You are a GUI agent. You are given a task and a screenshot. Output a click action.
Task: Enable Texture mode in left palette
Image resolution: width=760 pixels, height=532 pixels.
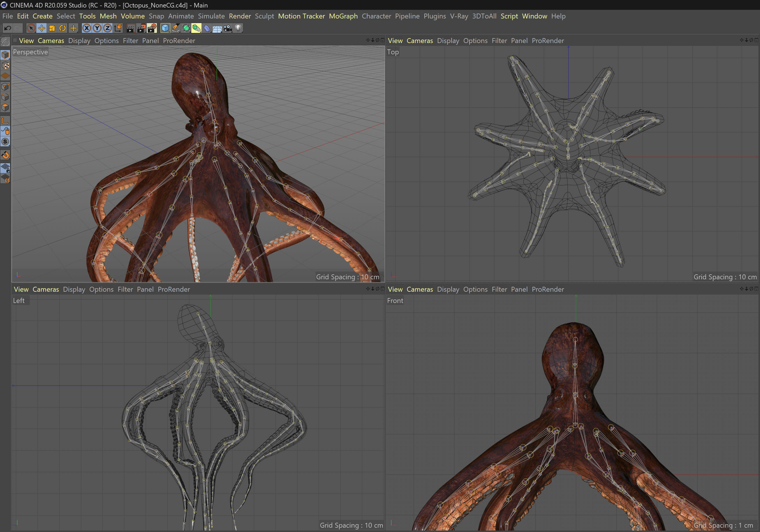coord(5,66)
